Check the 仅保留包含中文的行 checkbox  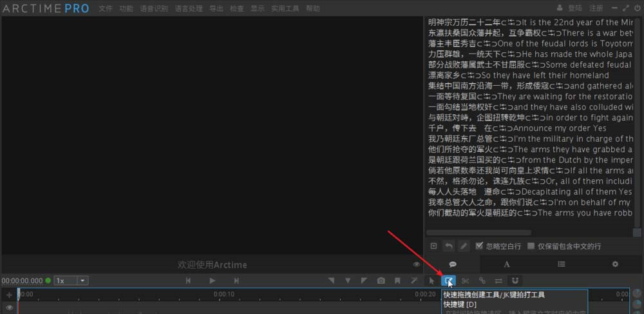[x=531, y=246]
